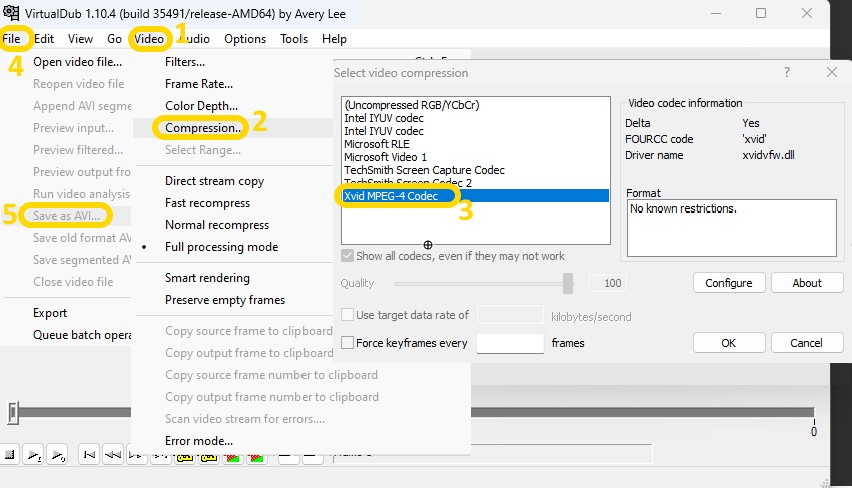Select Xvid MPEG-4 Codec in the list

390,196
